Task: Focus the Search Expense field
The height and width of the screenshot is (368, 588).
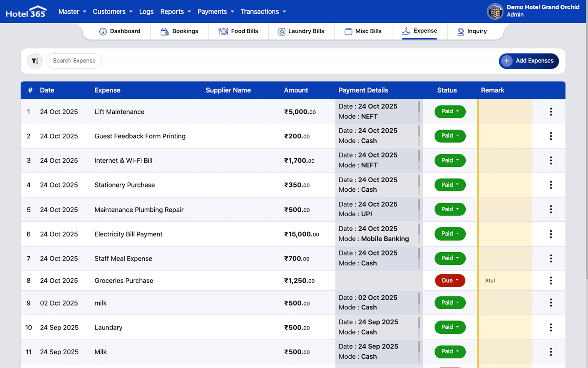Action: (74, 61)
